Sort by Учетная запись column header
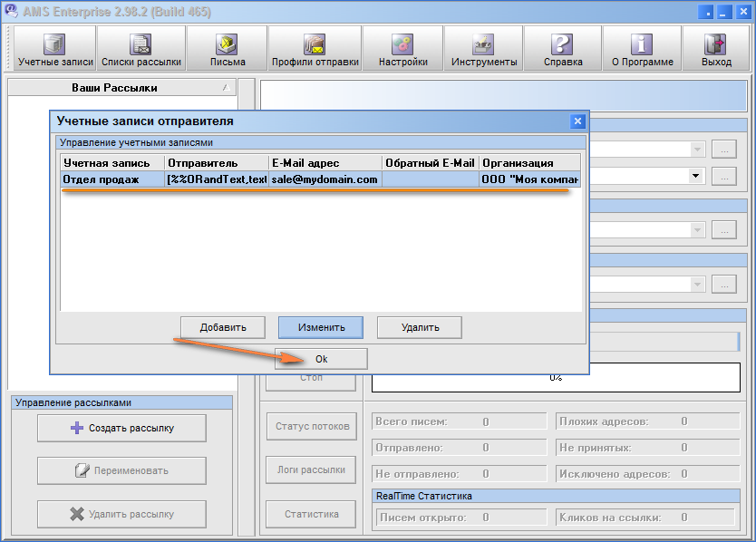Viewport: 756px width, 542px height. pos(112,163)
